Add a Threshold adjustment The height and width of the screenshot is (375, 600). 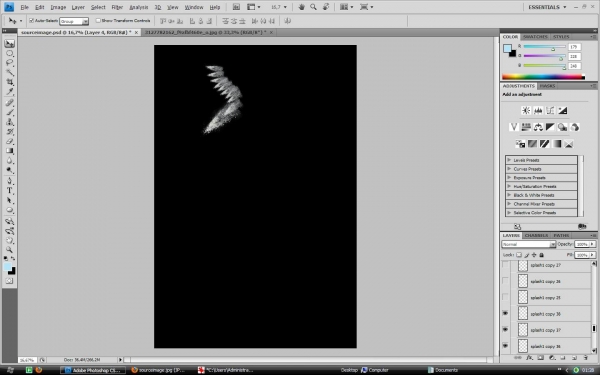coord(545,144)
